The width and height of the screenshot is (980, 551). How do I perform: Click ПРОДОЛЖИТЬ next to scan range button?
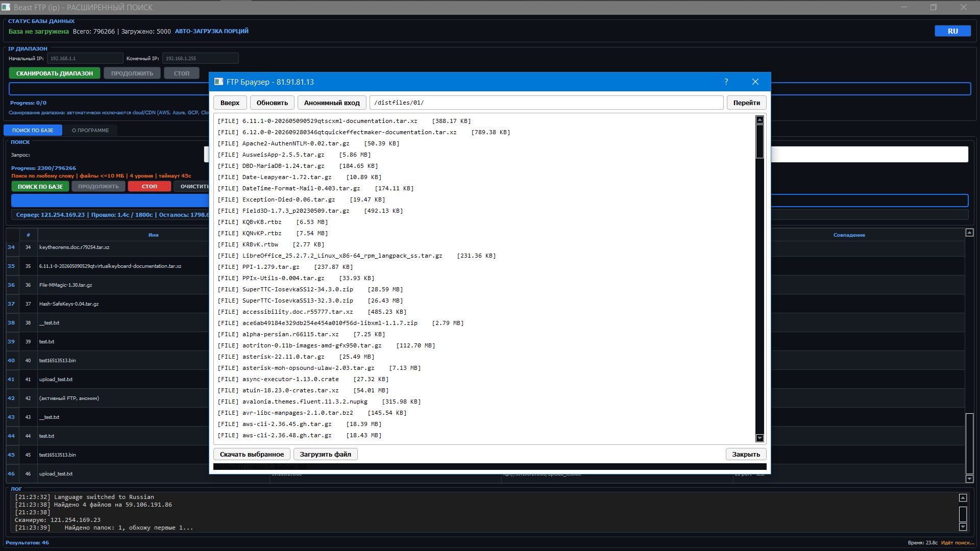click(x=132, y=73)
